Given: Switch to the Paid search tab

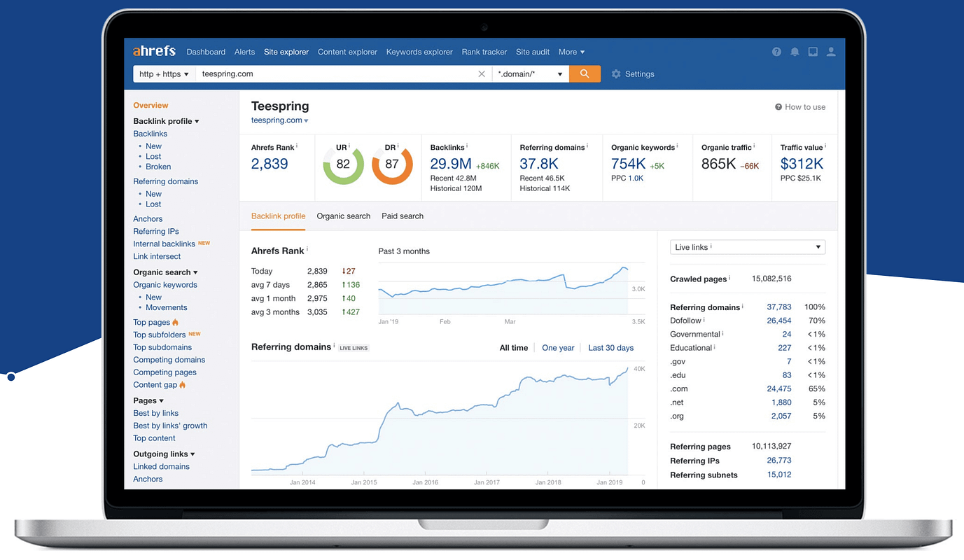Looking at the screenshot, I should [x=403, y=216].
